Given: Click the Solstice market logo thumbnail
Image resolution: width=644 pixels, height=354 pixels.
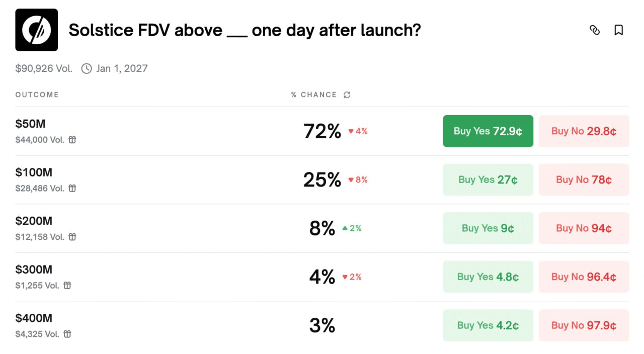Looking at the screenshot, I should (x=36, y=30).
